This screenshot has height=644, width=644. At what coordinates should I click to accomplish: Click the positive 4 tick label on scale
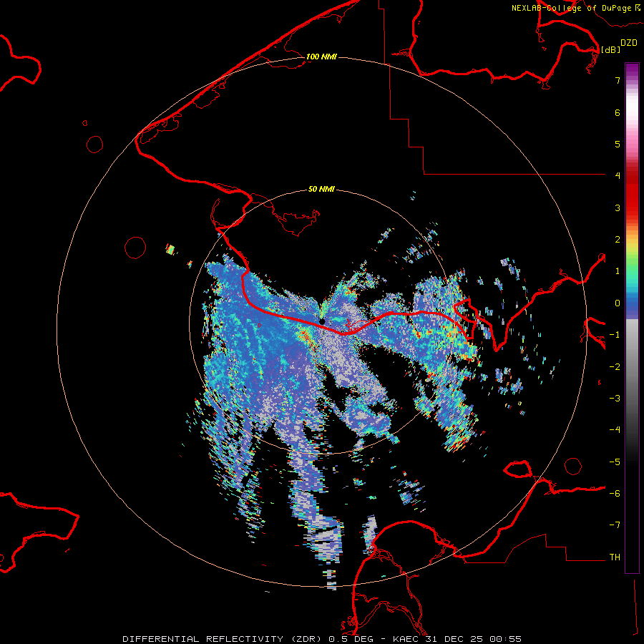[618, 176]
